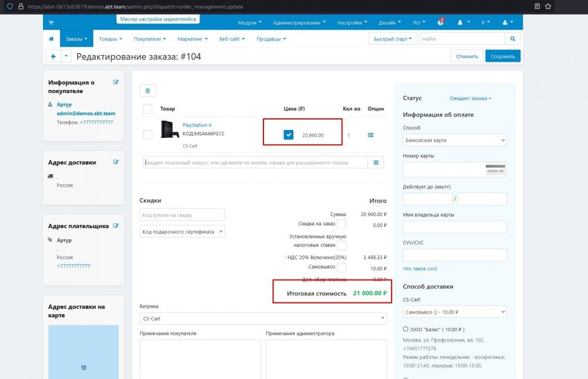Open the 'Администрирование' menu
This screenshot has width=588, height=379.
pos(300,22)
